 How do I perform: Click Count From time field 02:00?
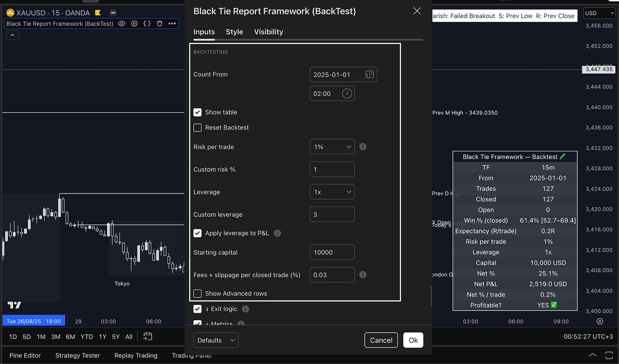[332, 94]
